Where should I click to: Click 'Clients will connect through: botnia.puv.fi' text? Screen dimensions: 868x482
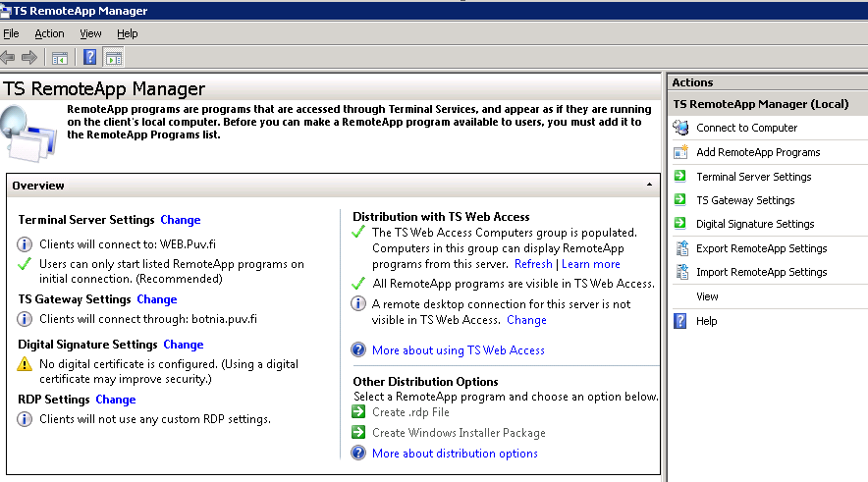coord(148,319)
